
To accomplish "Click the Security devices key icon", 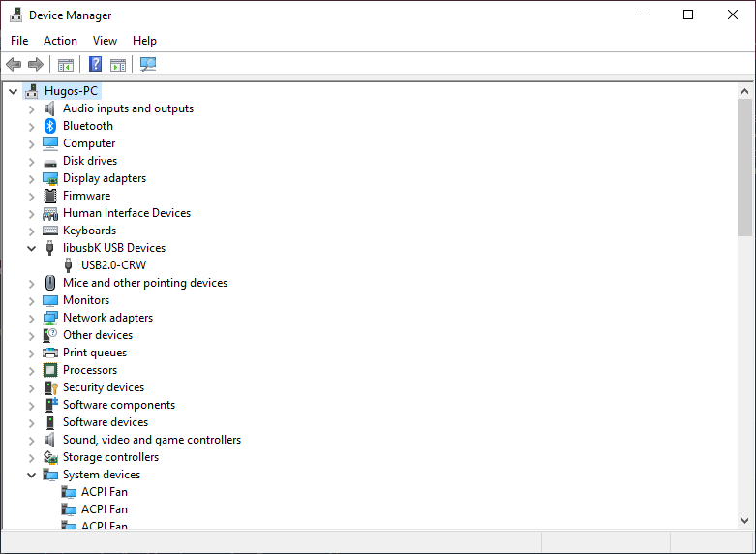I will tap(50, 387).
